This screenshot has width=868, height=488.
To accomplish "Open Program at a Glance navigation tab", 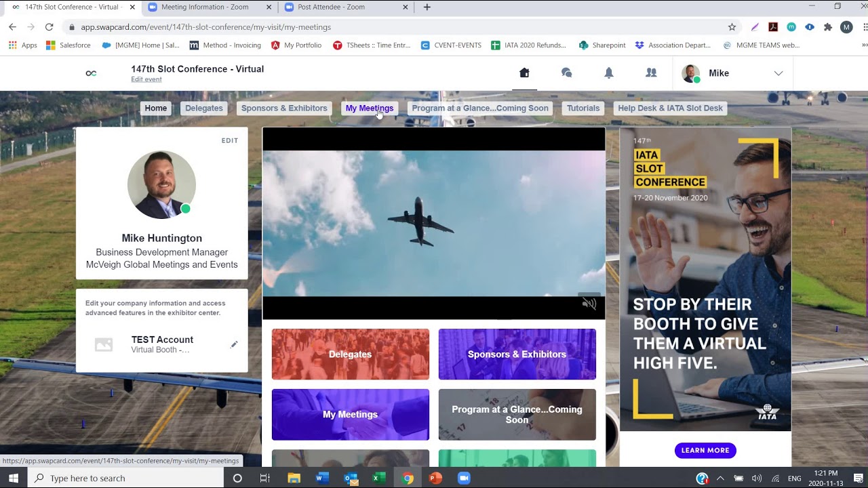I will 480,108.
